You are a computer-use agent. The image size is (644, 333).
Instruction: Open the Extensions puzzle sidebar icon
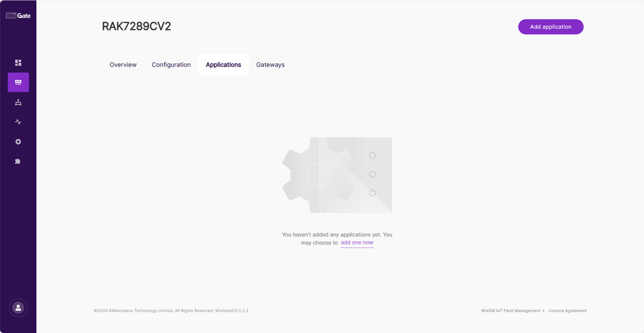coord(18,161)
